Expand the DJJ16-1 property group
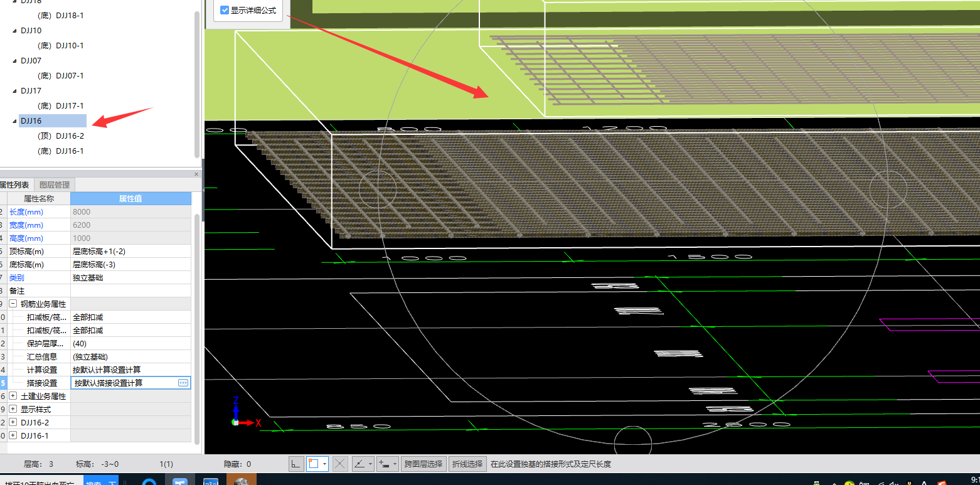The image size is (980, 485). click(13, 435)
